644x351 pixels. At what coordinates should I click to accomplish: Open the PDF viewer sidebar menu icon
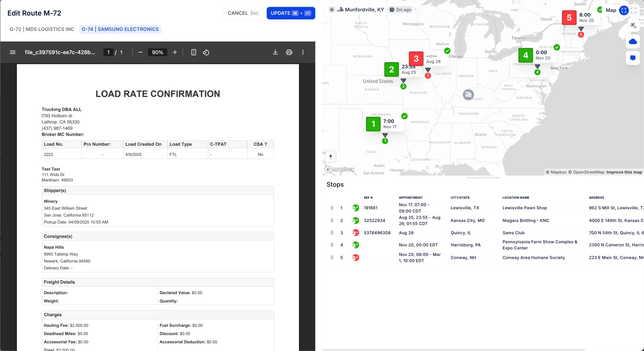tap(13, 52)
